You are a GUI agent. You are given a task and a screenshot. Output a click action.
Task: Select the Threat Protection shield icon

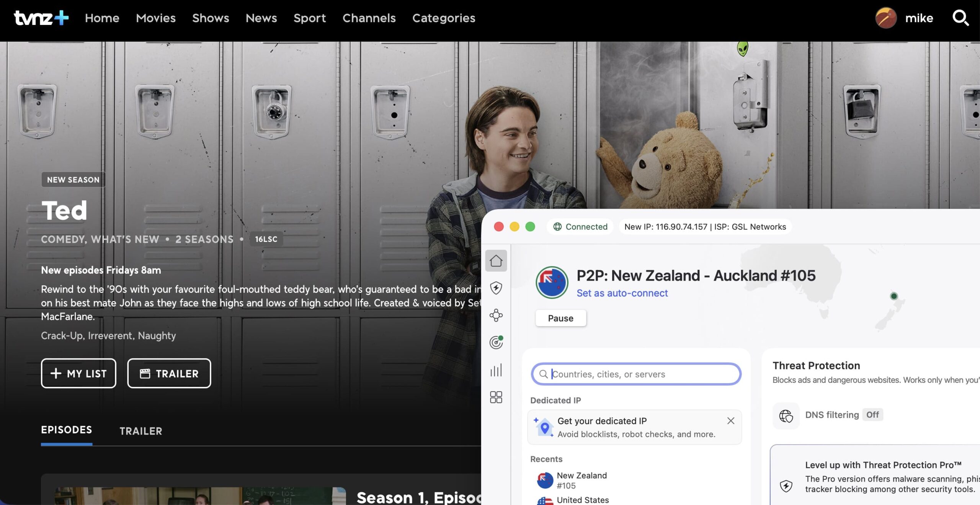496,288
